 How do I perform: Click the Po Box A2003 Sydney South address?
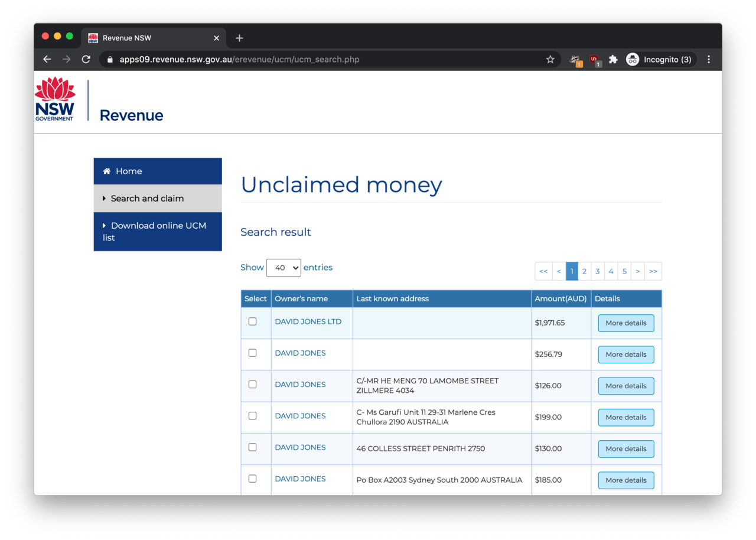pyautogui.click(x=439, y=480)
